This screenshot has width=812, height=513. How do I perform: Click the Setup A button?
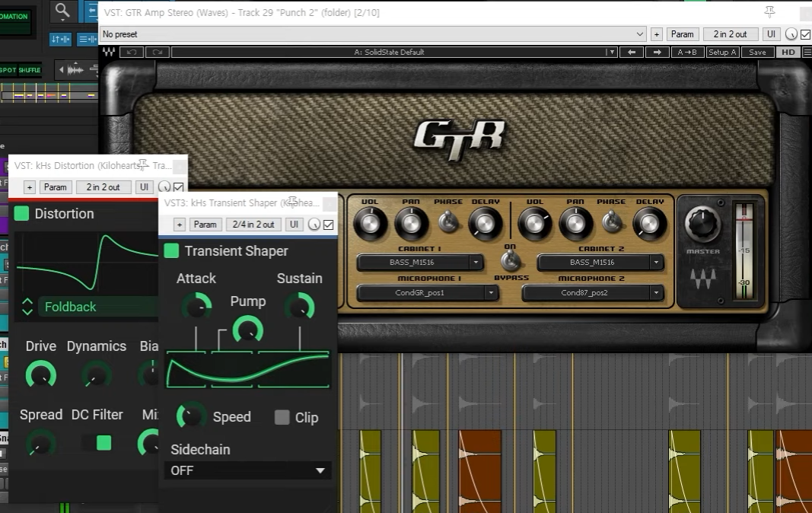pos(722,52)
